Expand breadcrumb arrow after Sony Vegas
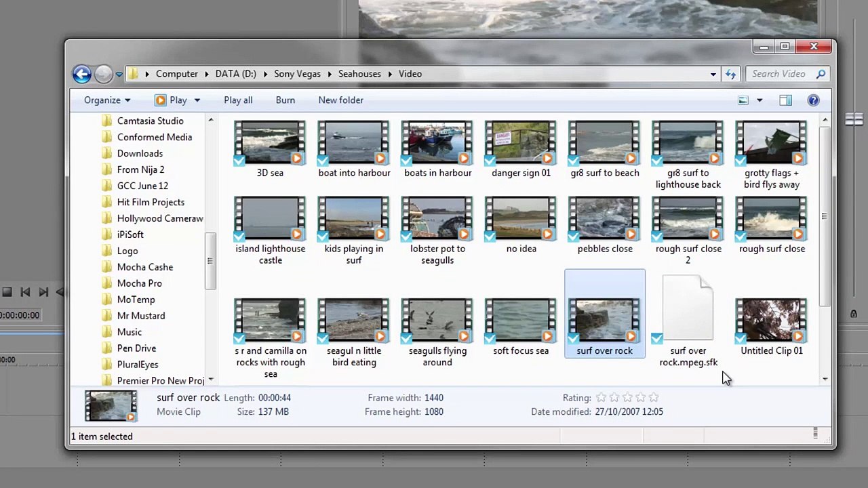The width and height of the screenshot is (868, 488). coord(330,74)
